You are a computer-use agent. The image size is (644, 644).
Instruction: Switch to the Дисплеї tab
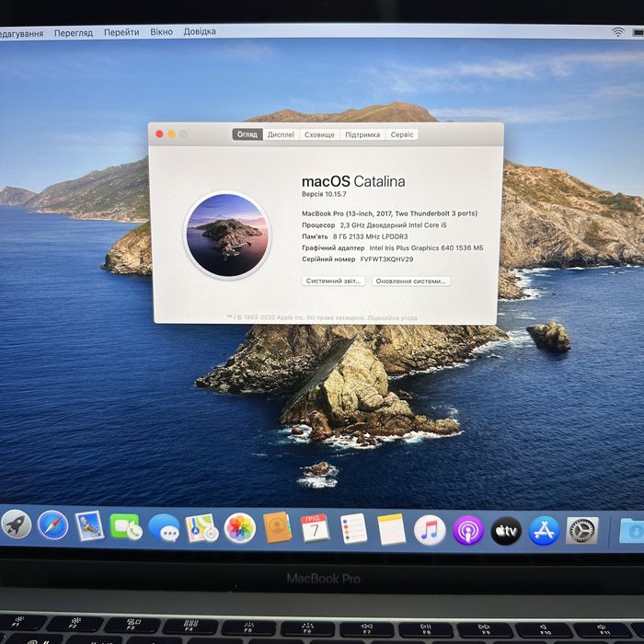pos(281,134)
